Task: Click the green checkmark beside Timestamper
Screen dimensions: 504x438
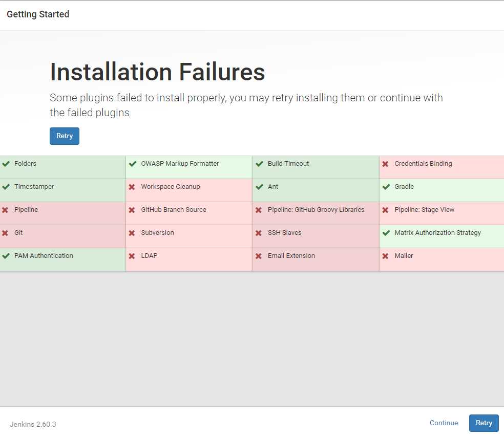Action: (6, 187)
